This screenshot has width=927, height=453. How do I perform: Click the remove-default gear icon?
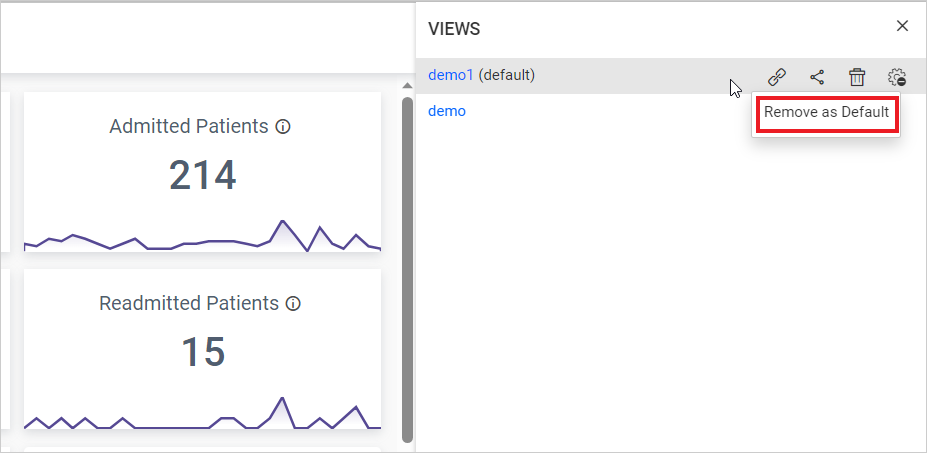897,77
